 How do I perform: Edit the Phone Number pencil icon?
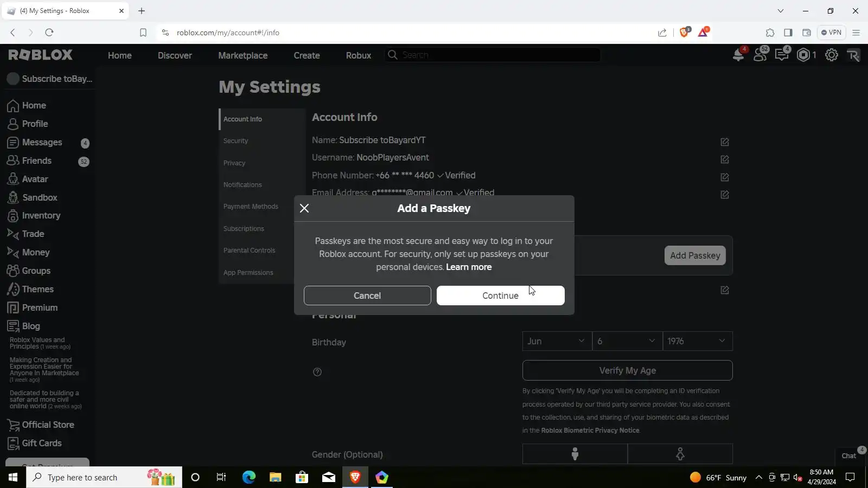pyautogui.click(x=725, y=177)
